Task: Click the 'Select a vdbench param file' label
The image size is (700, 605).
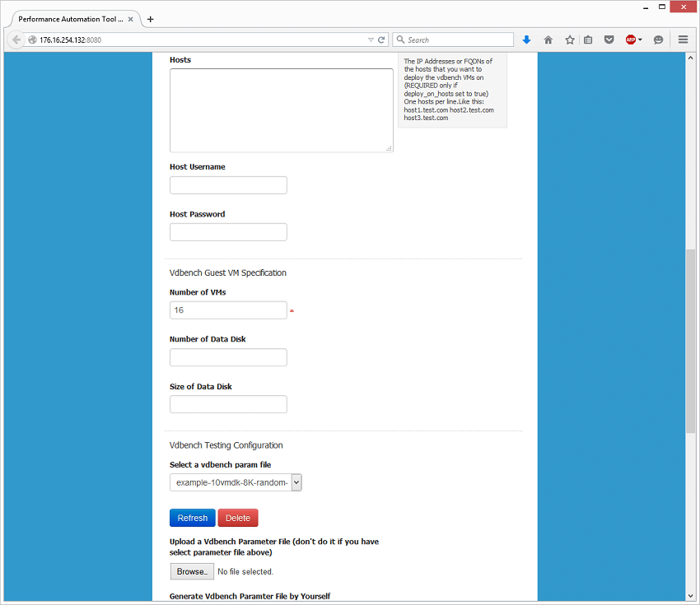Action: click(x=220, y=464)
